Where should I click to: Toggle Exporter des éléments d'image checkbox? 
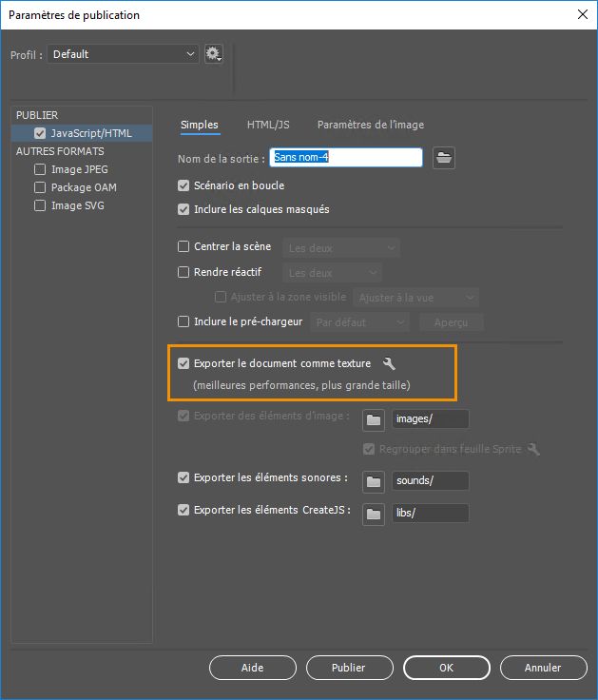click(183, 416)
